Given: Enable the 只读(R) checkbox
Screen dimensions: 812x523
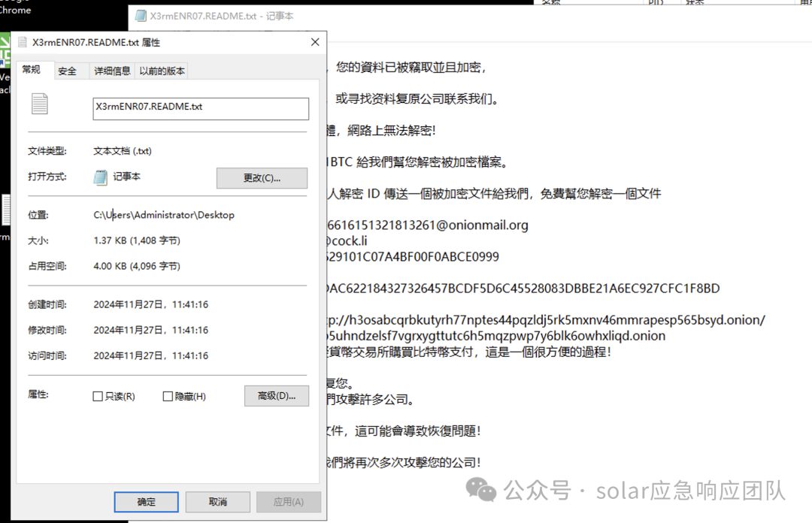Looking at the screenshot, I should click(98, 396).
